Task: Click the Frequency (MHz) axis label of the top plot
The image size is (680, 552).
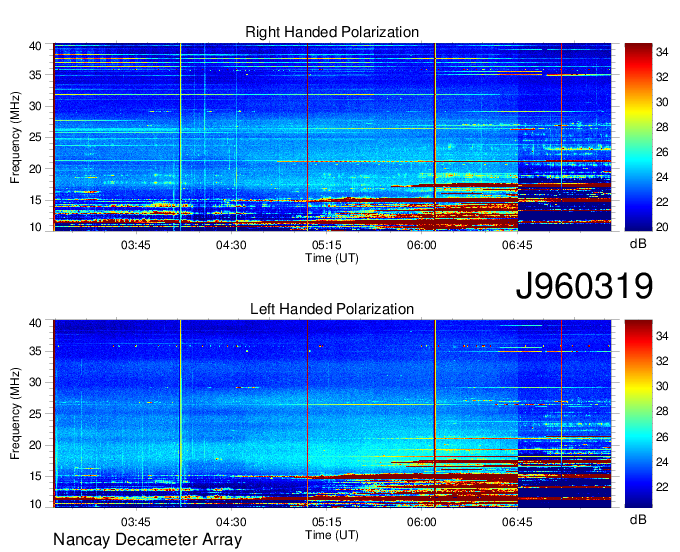Action: pos(15,138)
